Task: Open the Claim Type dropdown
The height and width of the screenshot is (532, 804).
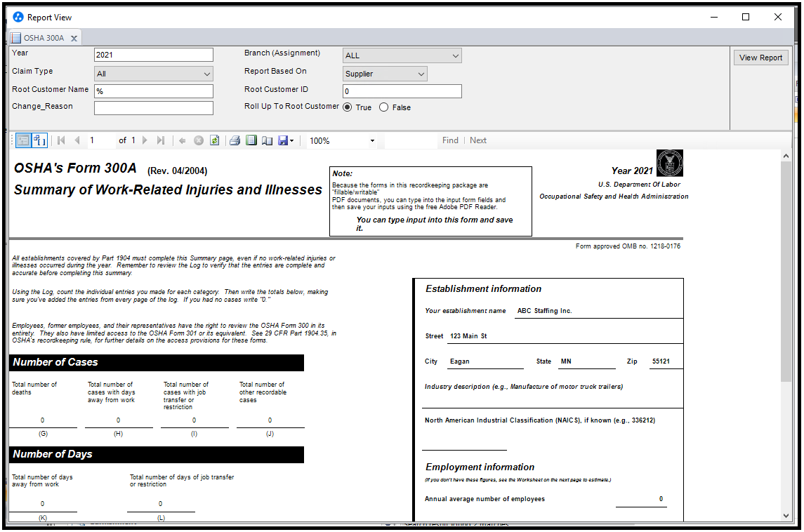Action: pyautogui.click(x=154, y=74)
